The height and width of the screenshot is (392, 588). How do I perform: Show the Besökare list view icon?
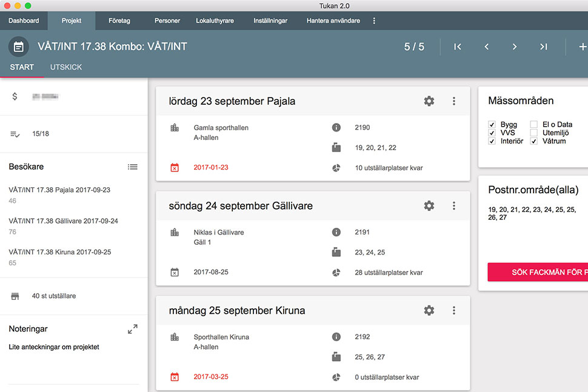pyautogui.click(x=133, y=167)
